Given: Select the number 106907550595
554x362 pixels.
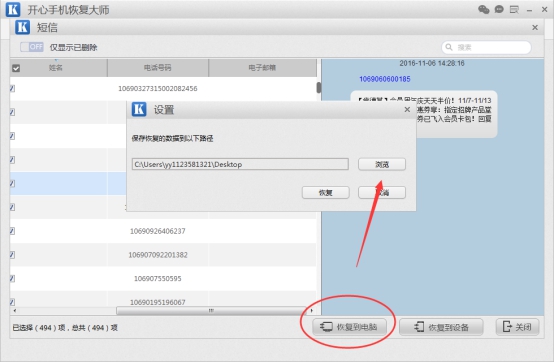Looking at the screenshot, I should (x=158, y=279).
